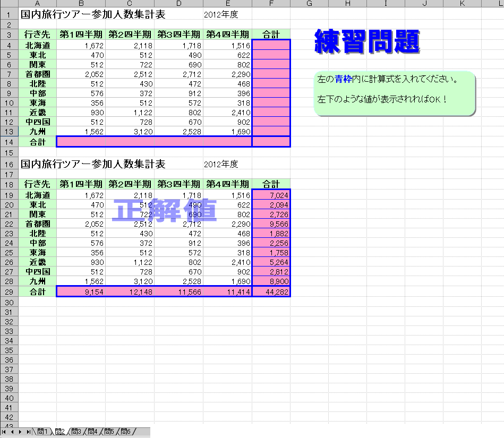Select the cell showing 9,154

pyautogui.click(x=81, y=291)
